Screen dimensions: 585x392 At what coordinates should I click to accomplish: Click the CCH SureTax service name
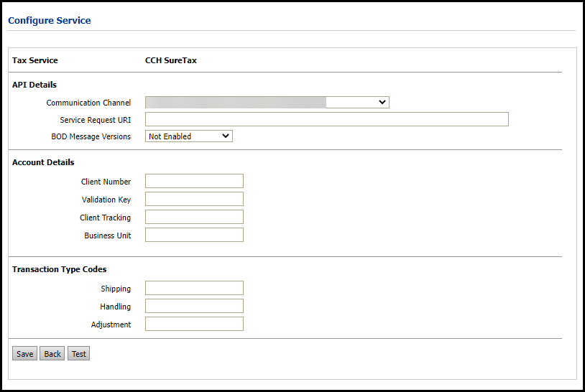tap(171, 60)
